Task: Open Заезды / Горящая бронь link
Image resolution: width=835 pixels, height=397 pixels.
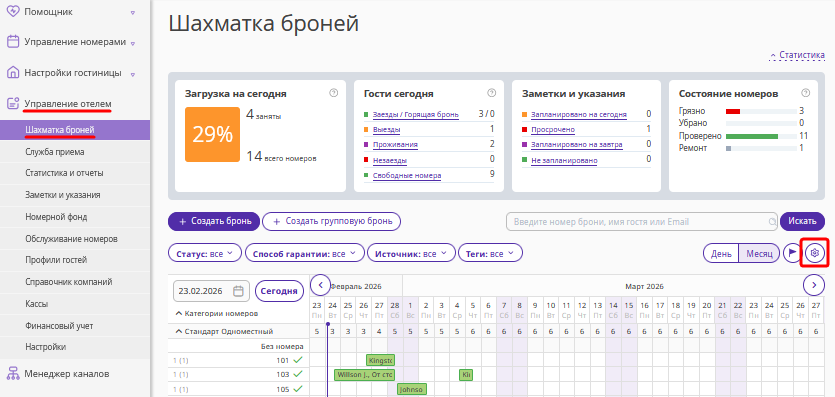Action: point(416,114)
